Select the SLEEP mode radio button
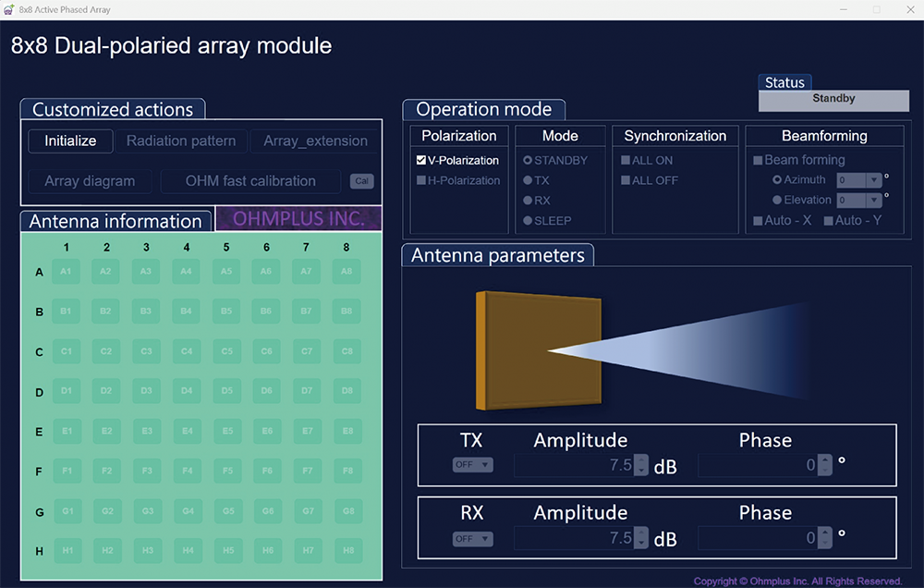Screen dimensions: 924x588 coord(529,221)
